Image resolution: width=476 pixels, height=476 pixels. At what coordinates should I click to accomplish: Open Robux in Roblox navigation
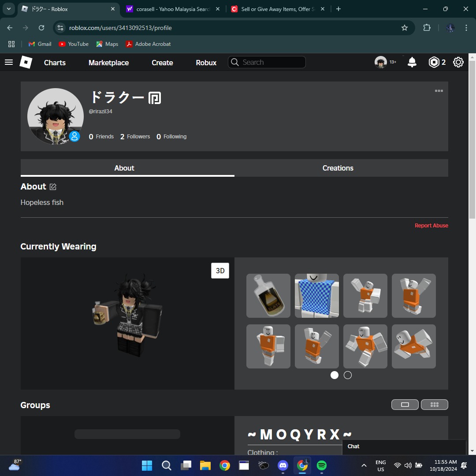coord(206,63)
